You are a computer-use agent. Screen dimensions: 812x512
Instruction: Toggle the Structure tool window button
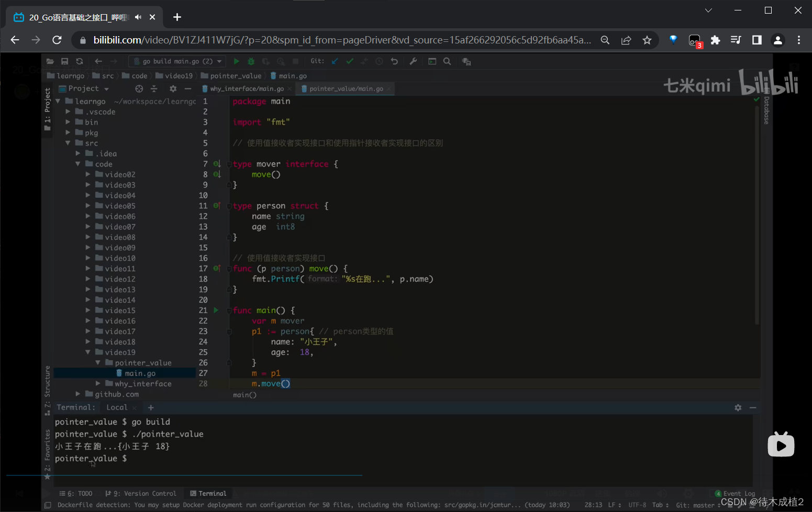47,390
